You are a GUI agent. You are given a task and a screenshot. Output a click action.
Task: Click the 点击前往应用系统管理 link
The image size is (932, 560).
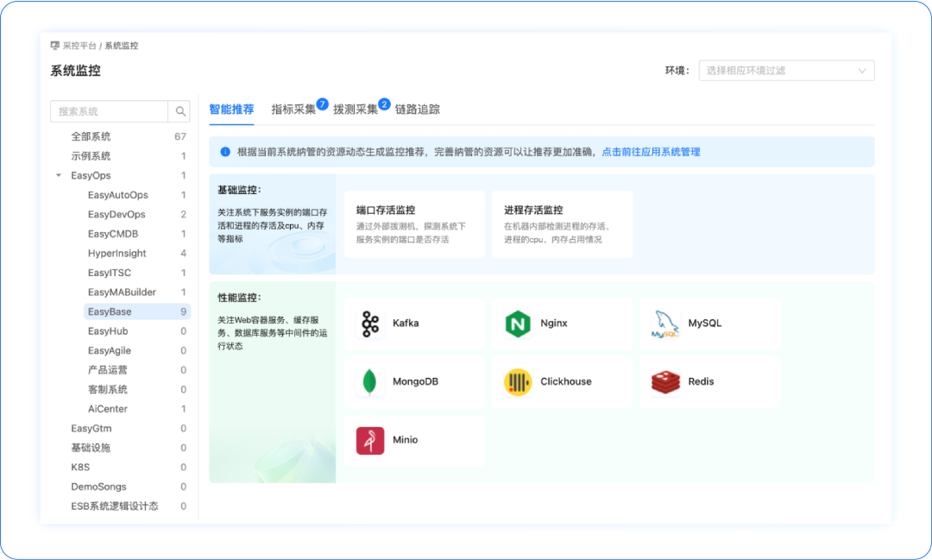click(651, 152)
